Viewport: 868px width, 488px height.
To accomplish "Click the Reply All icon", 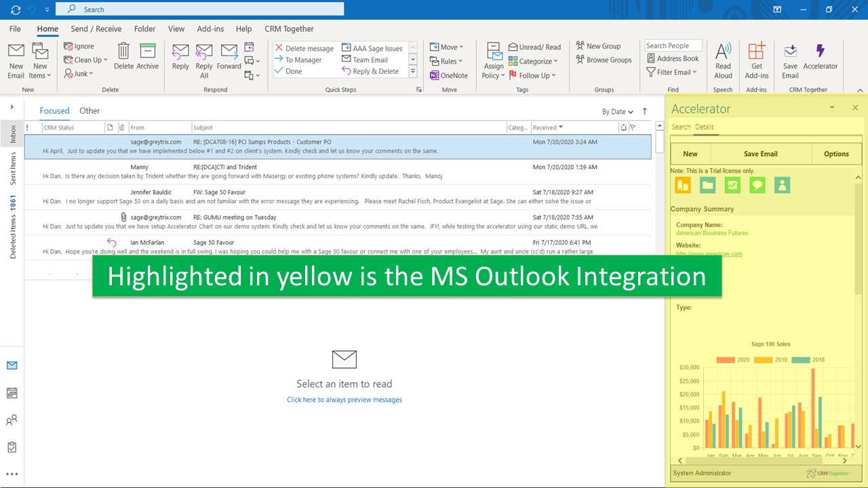I will (204, 52).
